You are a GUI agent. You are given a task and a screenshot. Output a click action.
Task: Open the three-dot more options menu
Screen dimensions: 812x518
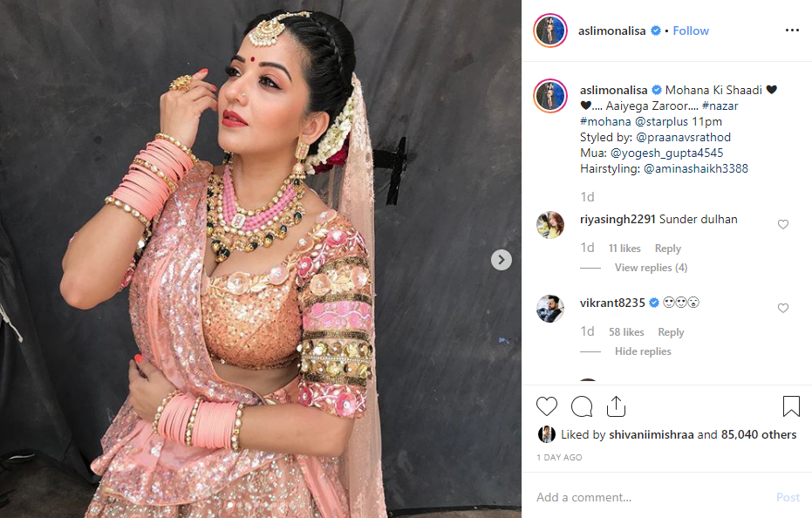(792, 31)
